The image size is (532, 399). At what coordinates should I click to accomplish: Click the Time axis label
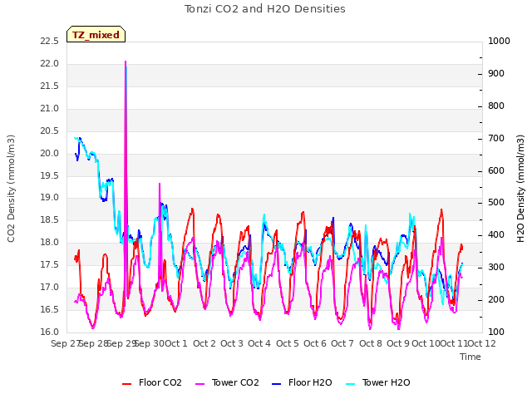[470, 357]
